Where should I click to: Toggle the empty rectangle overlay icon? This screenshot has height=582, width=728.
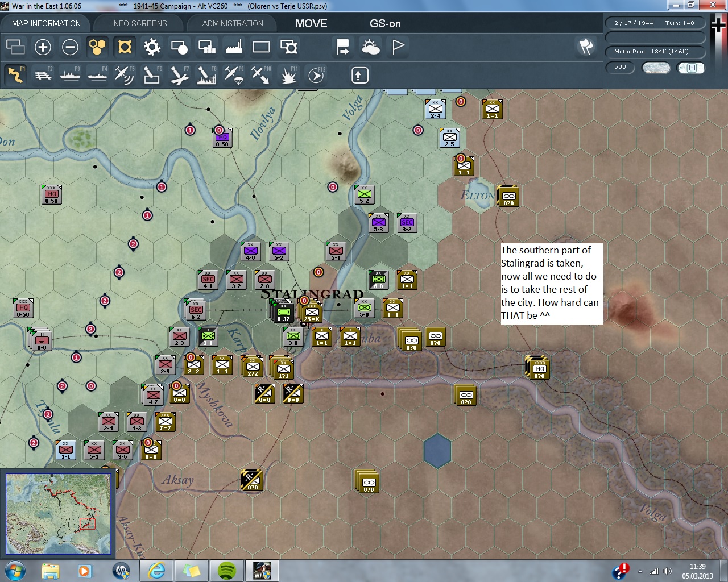point(261,47)
